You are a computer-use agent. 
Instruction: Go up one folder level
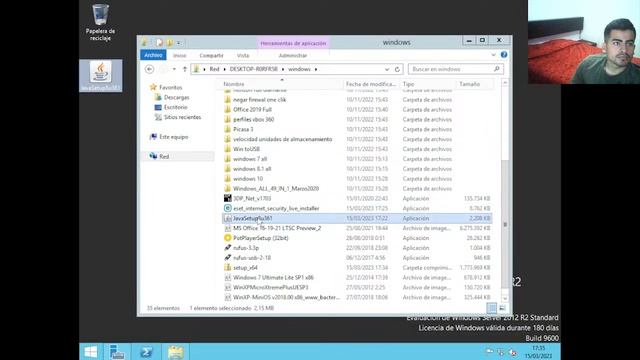[184, 69]
